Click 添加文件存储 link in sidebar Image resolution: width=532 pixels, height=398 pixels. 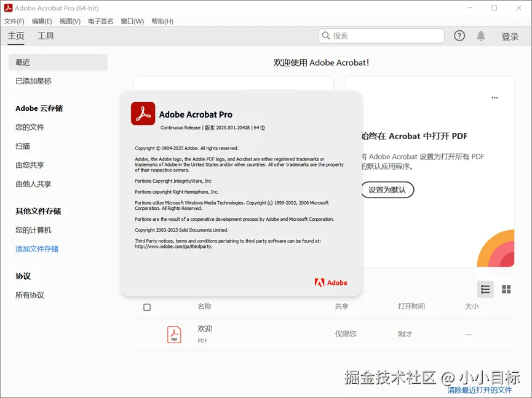37,249
